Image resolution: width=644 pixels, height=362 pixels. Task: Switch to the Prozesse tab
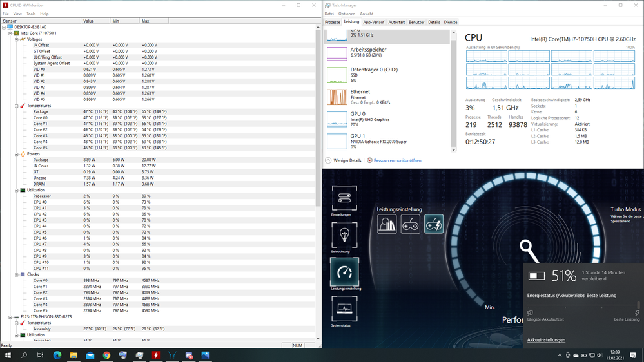[333, 22]
